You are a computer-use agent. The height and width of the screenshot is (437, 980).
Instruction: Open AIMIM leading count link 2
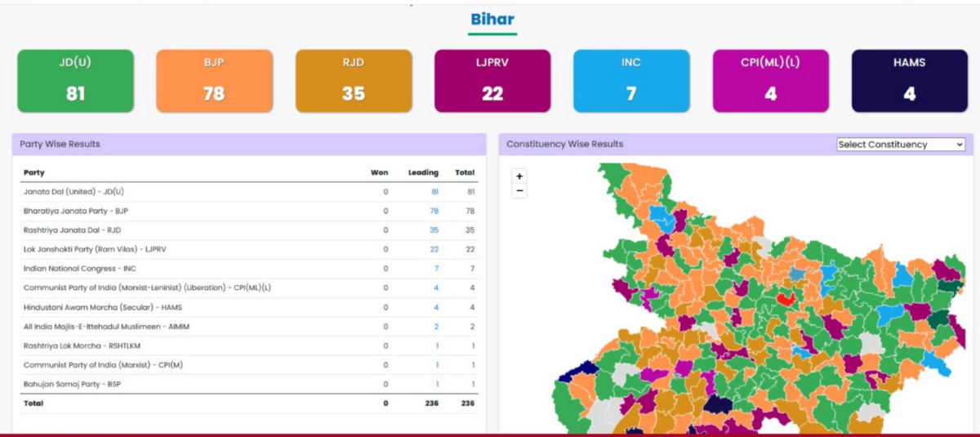click(436, 327)
